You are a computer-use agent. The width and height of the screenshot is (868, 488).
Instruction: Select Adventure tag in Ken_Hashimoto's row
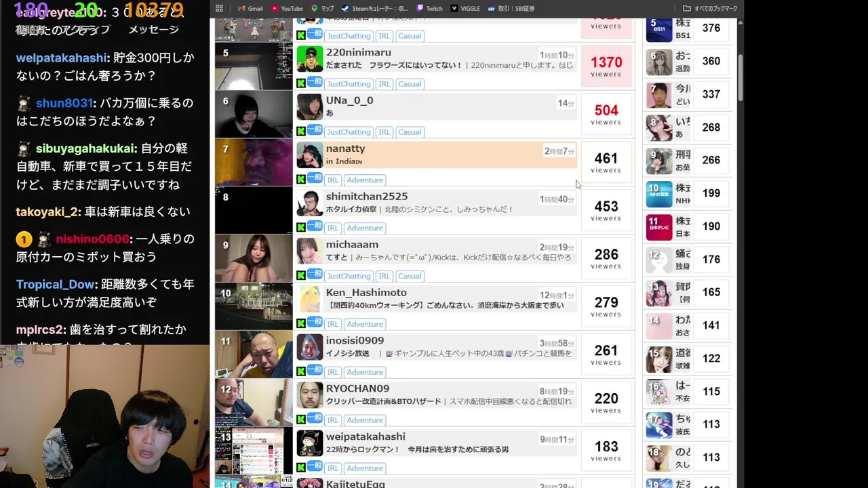pyautogui.click(x=365, y=325)
